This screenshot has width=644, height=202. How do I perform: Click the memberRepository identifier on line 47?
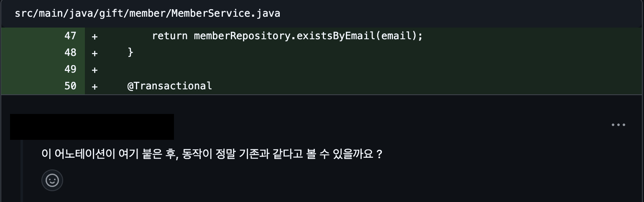(x=242, y=36)
